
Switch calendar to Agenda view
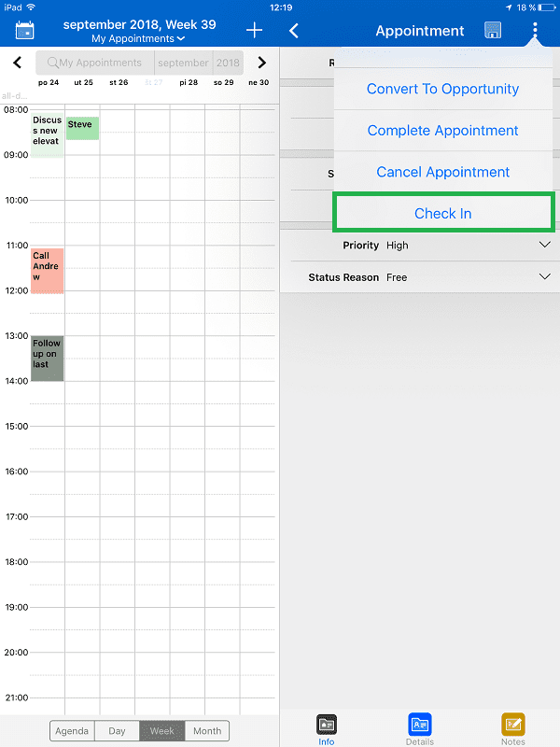point(72,731)
